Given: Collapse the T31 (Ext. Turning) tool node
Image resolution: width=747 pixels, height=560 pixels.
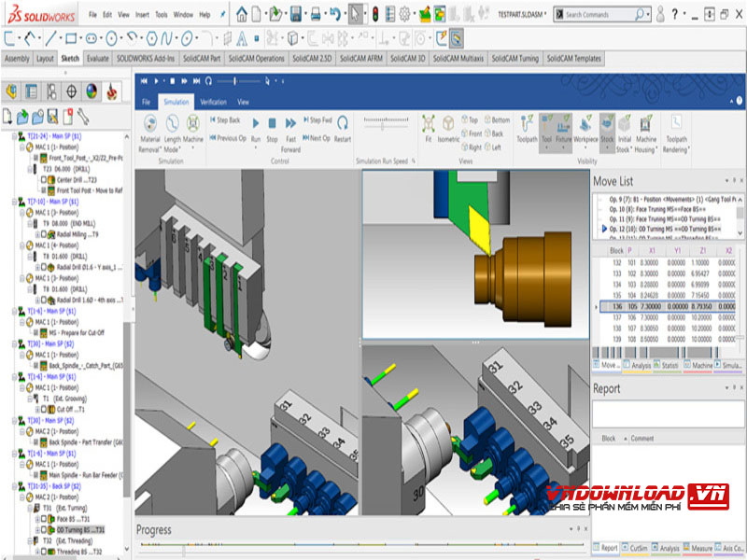Looking at the screenshot, I should [x=30, y=508].
